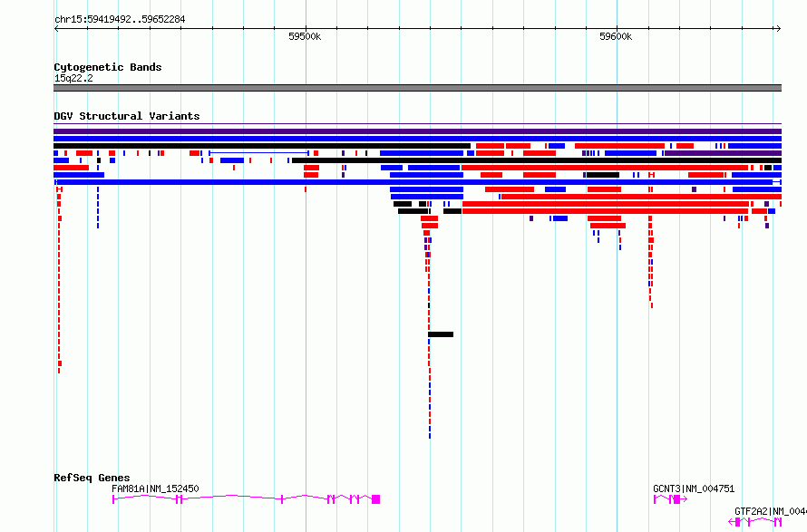The image size is (807, 532).
Task: Click the left arrowhead of the scale ruler
Action: coord(56,29)
